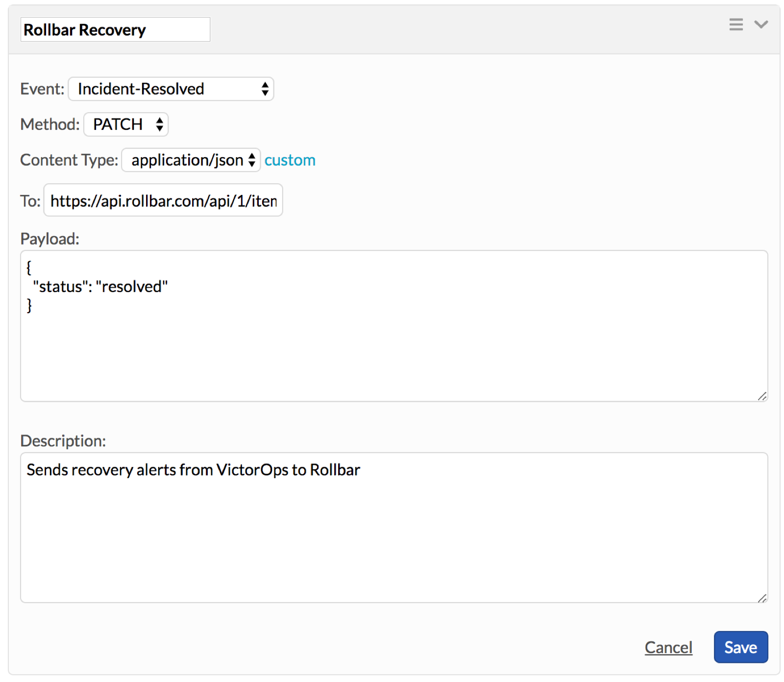Collapse the webhook panel using the chevron
The image size is (784, 682).
coord(760,24)
